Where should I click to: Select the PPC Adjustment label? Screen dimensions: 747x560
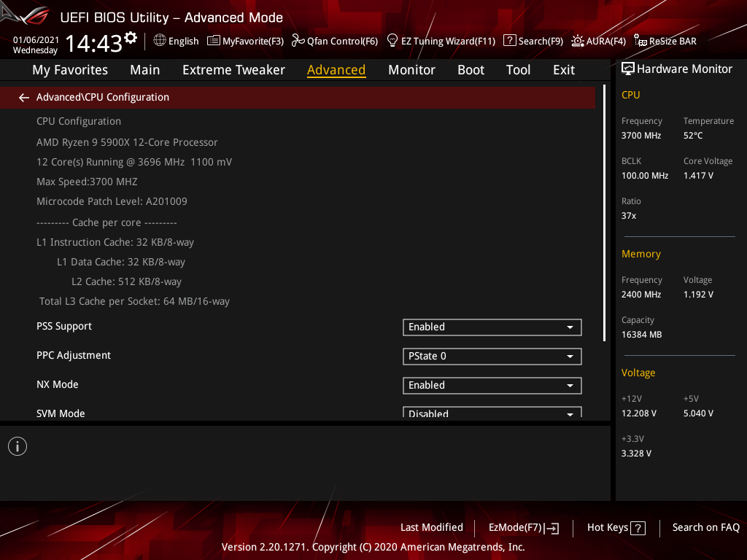pyautogui.click(x=74, y=356)
